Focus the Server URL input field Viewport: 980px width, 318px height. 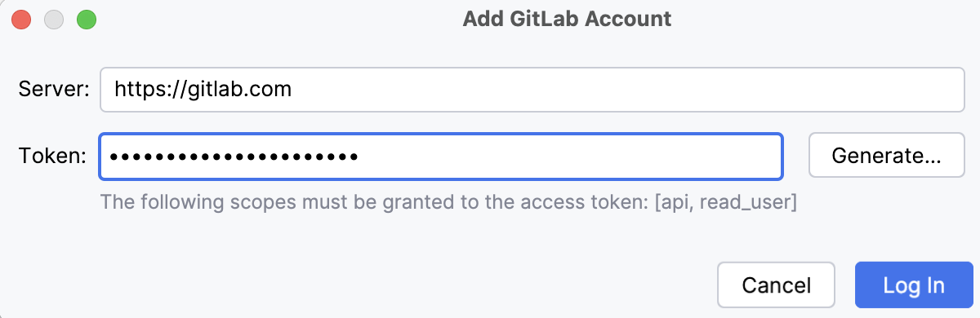[x=532, y=89]
